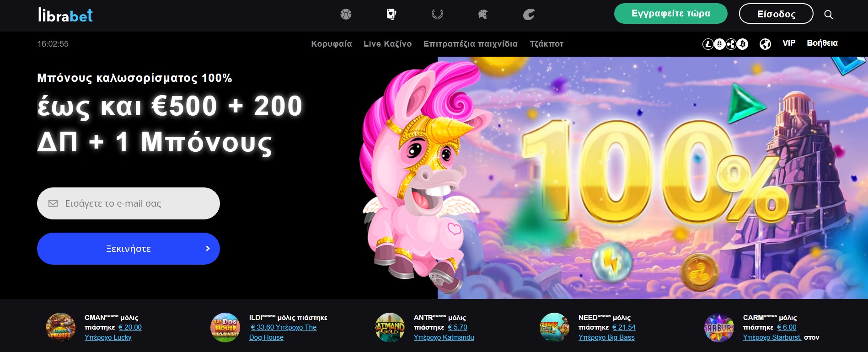Click the CMAN***** winner name
The width and height of the screenshot is (868, 352).
(102, 317)
